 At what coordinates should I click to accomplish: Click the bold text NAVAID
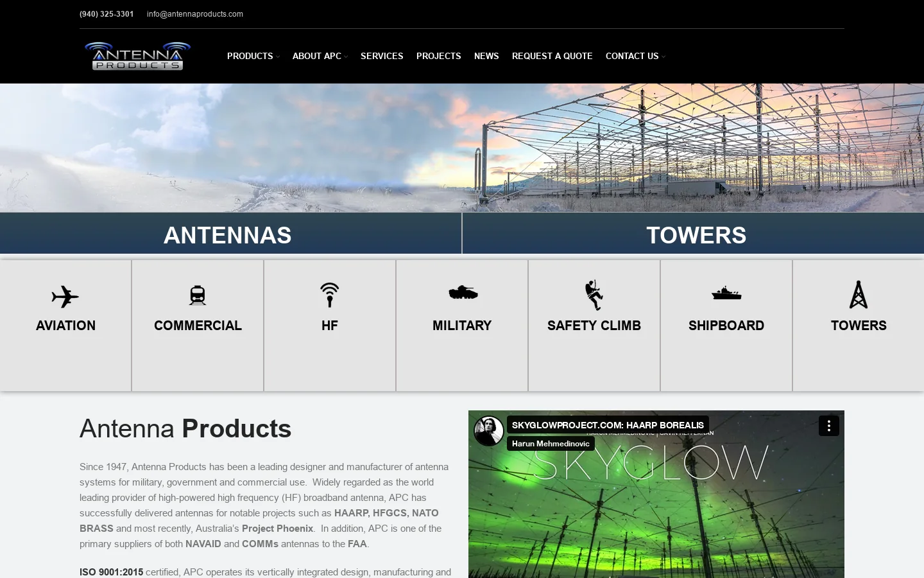pos(203,544)
